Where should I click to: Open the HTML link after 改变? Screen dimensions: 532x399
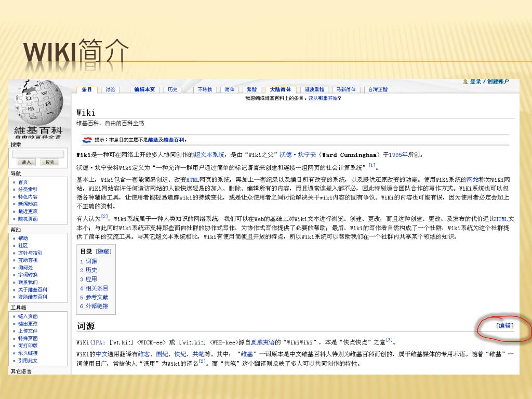(193, 179)
